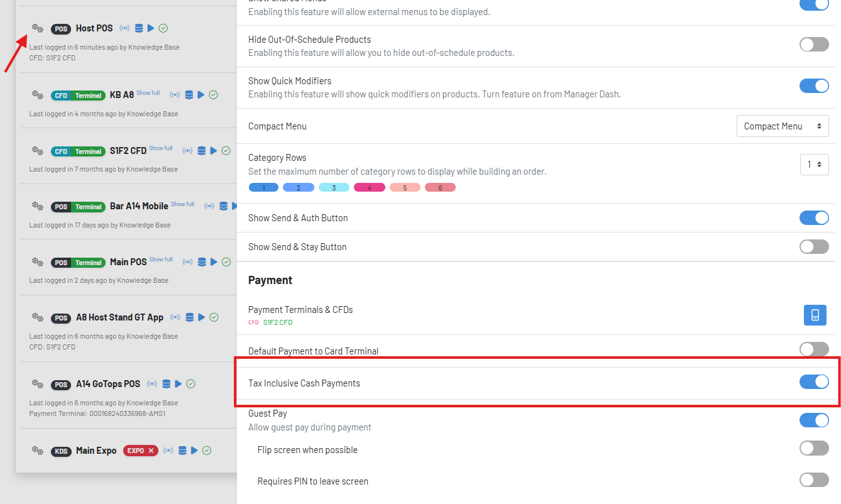The width and height of the screenshot is (841, 504).
Task: Disable Tax Inclusive Cash Payments toggle
Action: point(814,381)
